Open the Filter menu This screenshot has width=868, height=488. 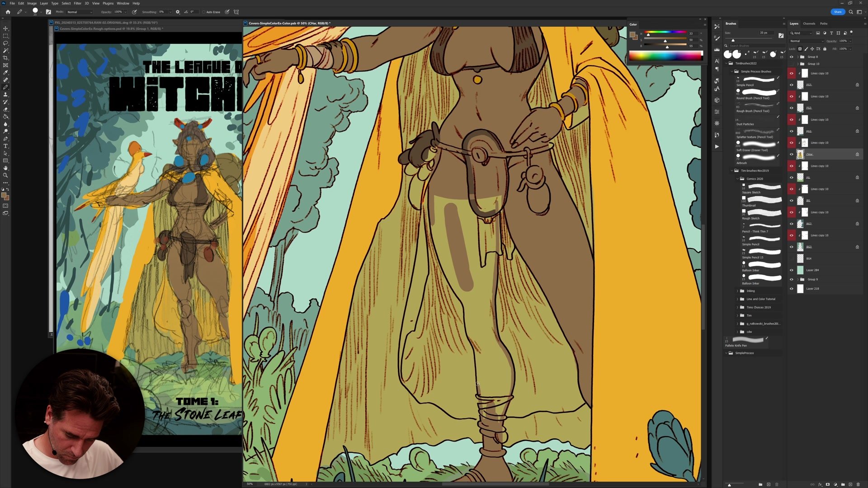coord(77,3)
